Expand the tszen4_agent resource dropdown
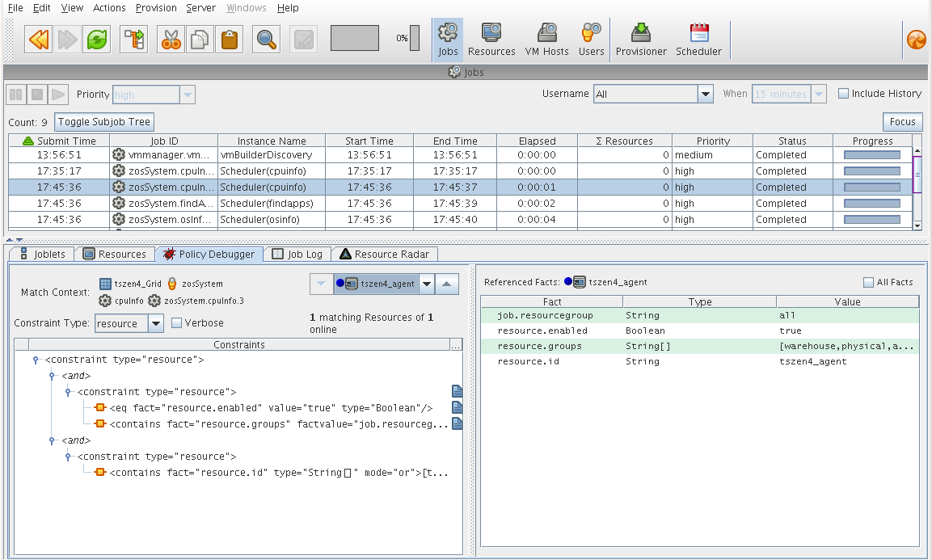932x560 pixels. tap(427, 284)
